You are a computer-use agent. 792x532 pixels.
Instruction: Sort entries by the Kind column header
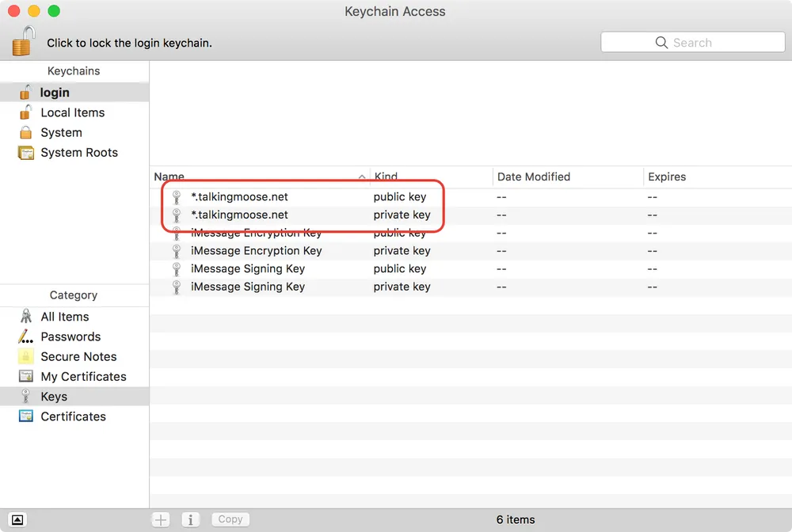[386, 177]
